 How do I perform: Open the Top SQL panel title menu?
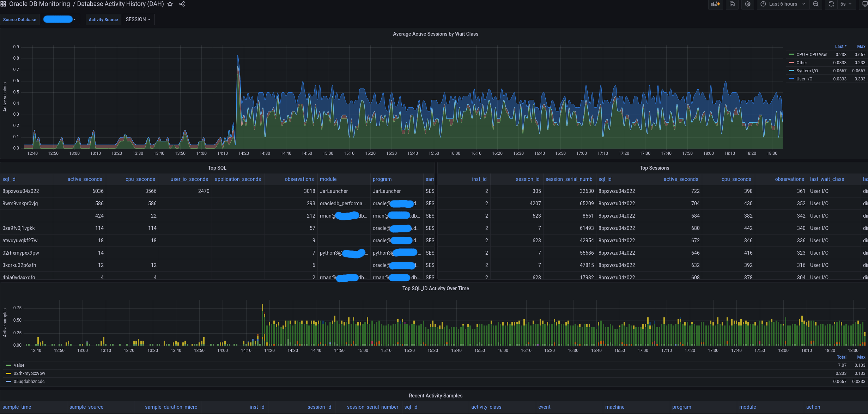point(217,168)
